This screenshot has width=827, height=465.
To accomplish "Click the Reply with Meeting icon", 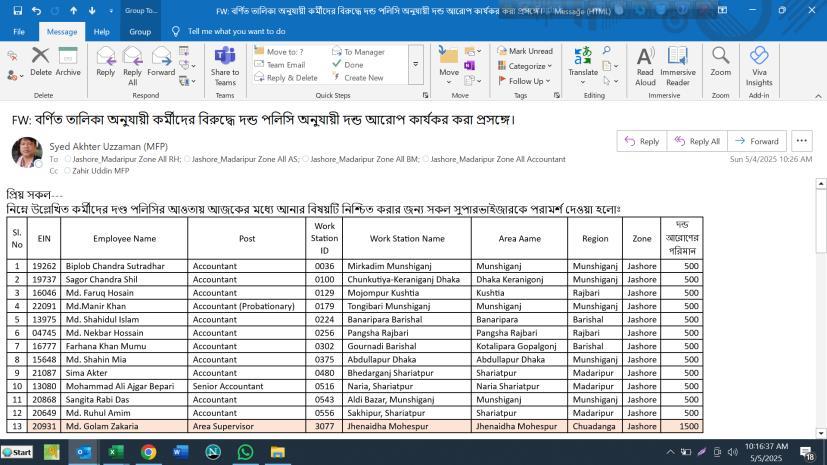I will tap(184, 51).
